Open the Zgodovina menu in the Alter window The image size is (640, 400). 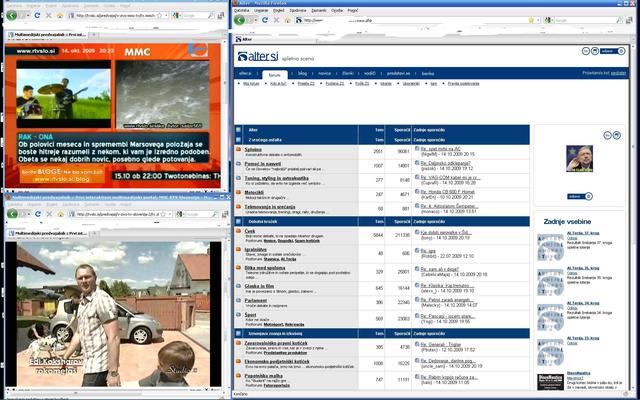pos(298,10)
